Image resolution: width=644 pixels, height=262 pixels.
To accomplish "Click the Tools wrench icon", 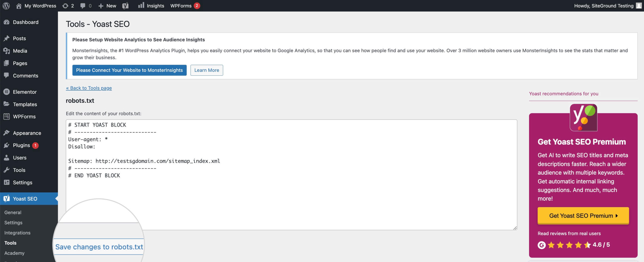I will click(7, 170).
